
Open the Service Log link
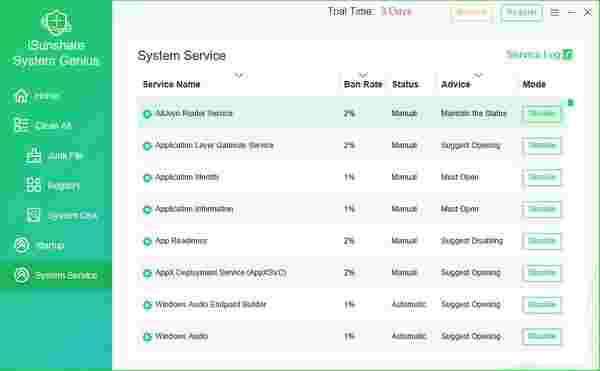539,55
